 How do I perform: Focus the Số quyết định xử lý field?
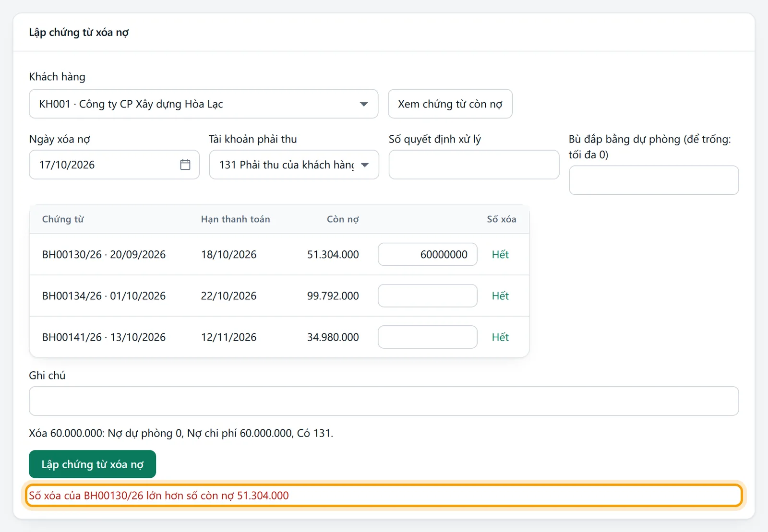click(474, 165)
